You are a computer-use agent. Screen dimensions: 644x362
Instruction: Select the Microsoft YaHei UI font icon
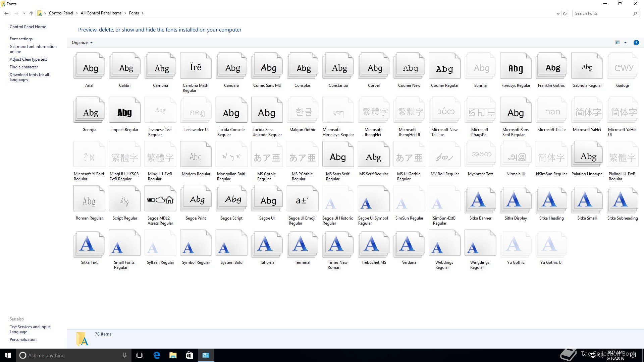point(623,110)
